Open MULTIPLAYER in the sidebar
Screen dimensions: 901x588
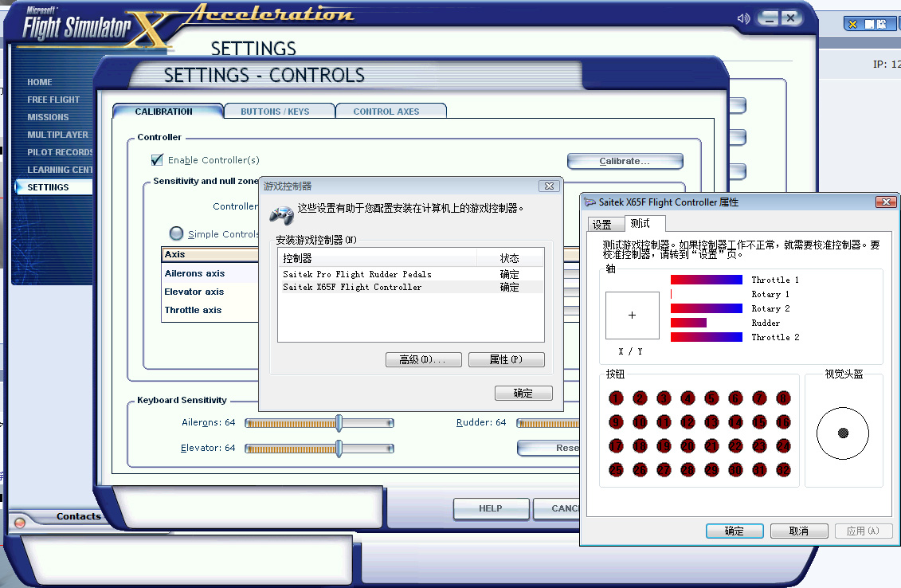click(57, 135)
